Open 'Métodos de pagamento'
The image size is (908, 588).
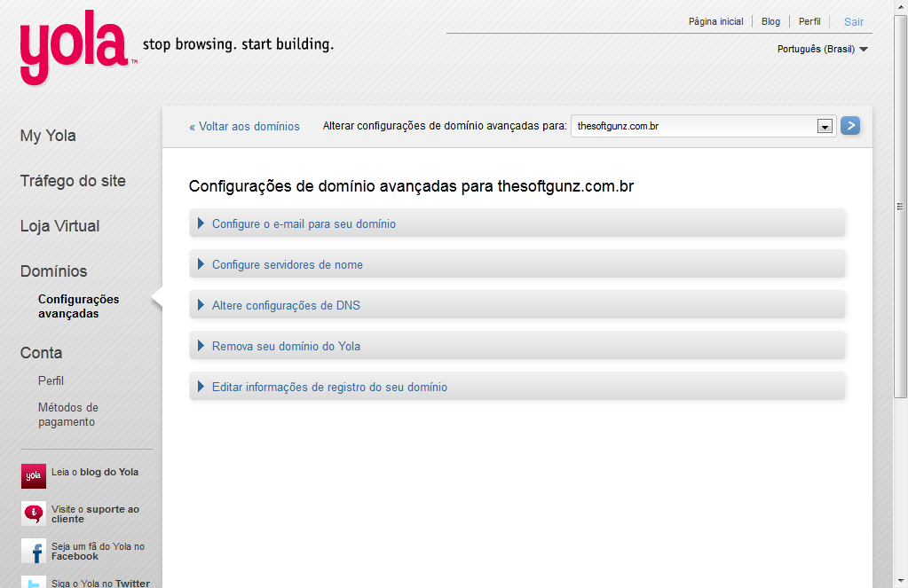click(x=68, y=414)
